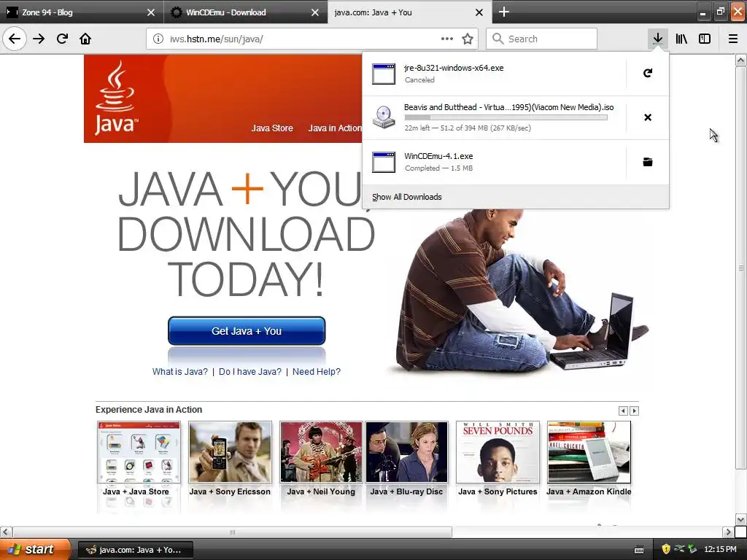Image resolution: width=747 pixels, height=560 pixels.
Task: Go back to the previous page
Action: 15,39
